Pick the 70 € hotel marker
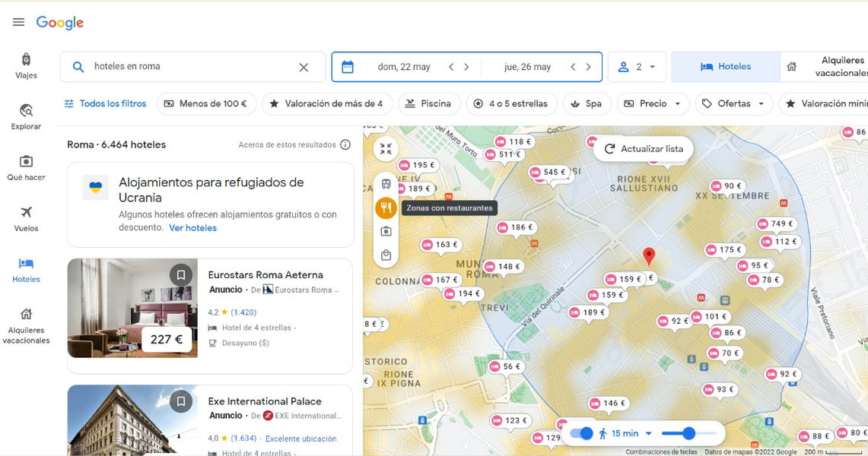 [x=725, y=353]
